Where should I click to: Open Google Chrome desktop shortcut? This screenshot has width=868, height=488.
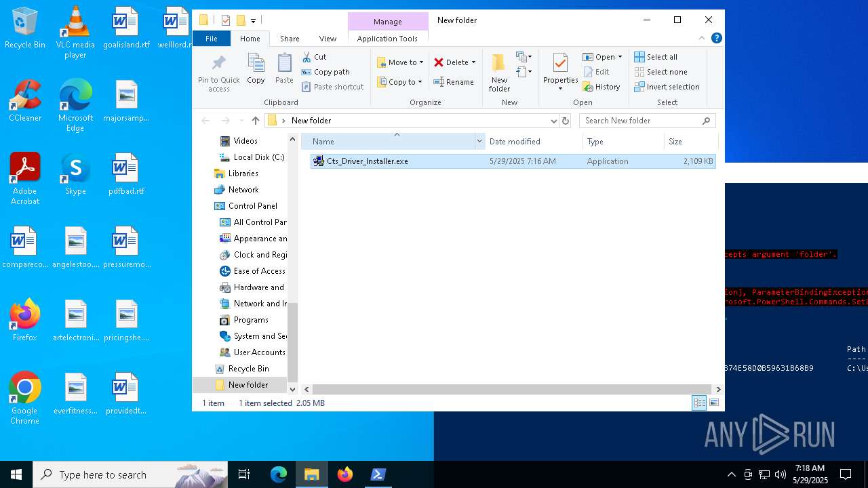coord(25,399)
